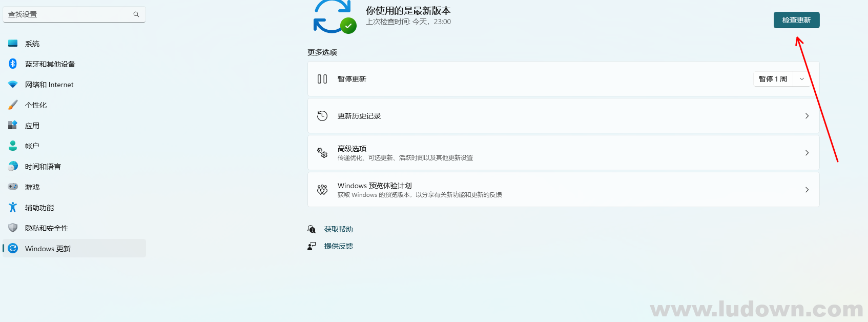Click the help icon beside 获取帮助
This screenshot has width=868, height=322.
[312, 229]
